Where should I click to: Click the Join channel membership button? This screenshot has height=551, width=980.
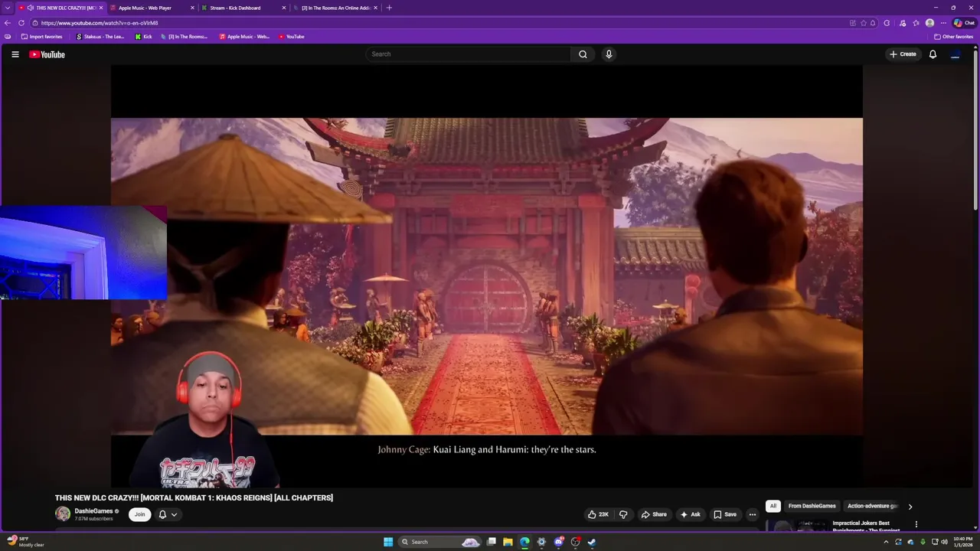click(139, 514)
